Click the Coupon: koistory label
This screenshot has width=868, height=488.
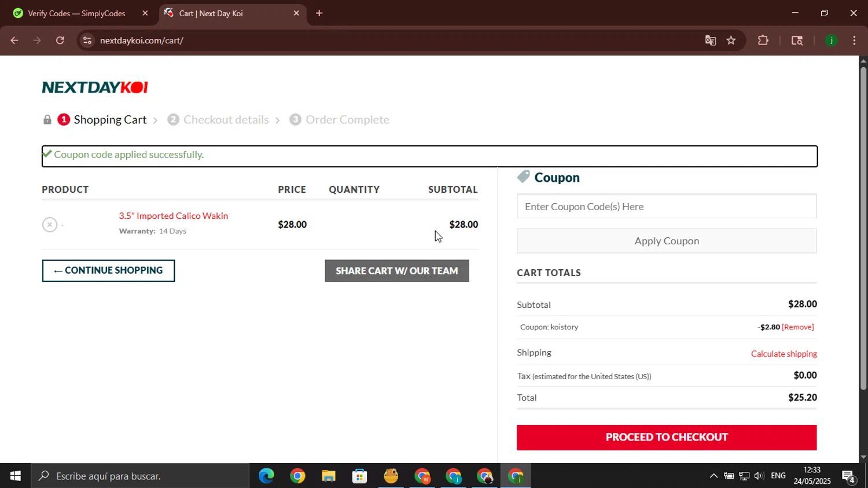[549, 327]
